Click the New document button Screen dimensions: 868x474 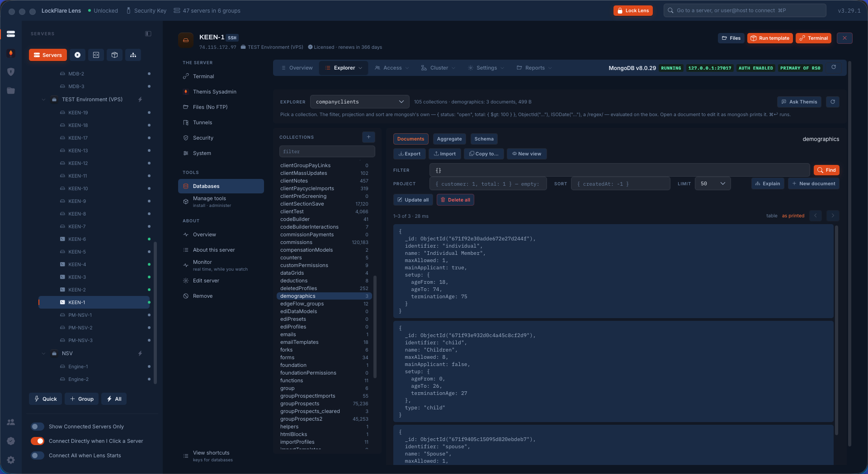[x=814, y=183]
